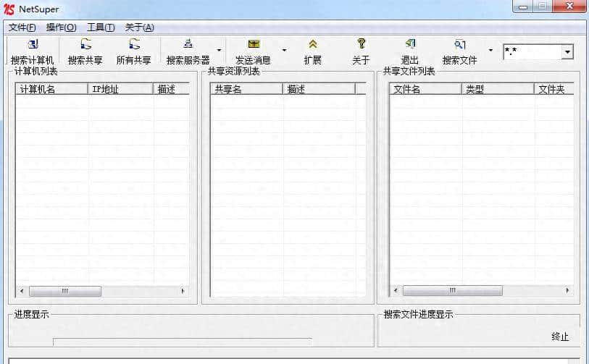589x364 pixels.
Task: Open the 操作(O) menu
Action: point(62,27)
